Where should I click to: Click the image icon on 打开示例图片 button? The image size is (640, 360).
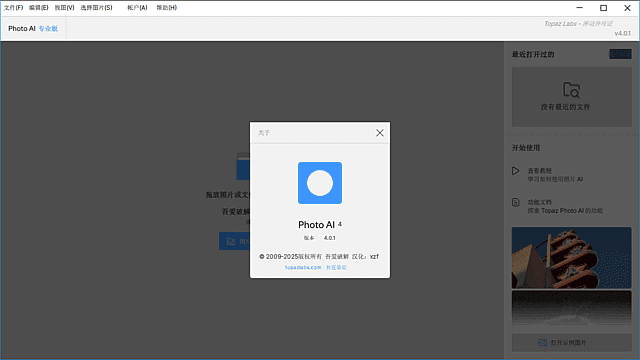pyautogui.click(x=542, y=342)
